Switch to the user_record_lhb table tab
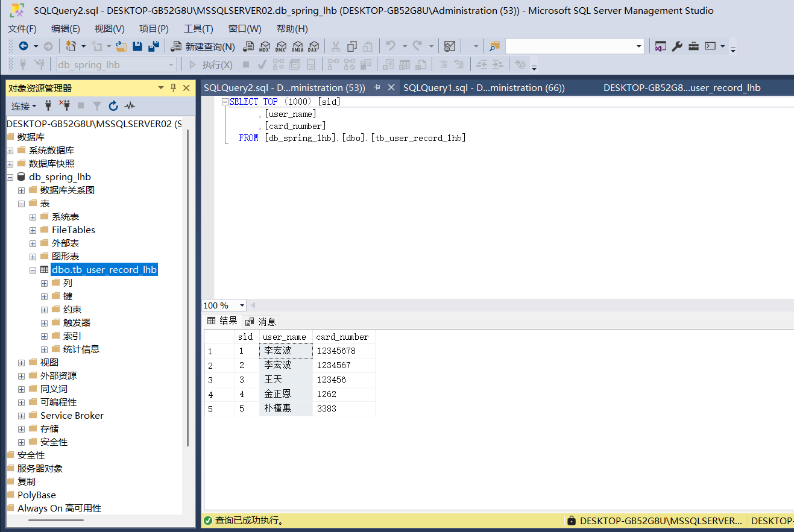The height and width of the screenshot is (532, 794). click(x=682, y=87)
